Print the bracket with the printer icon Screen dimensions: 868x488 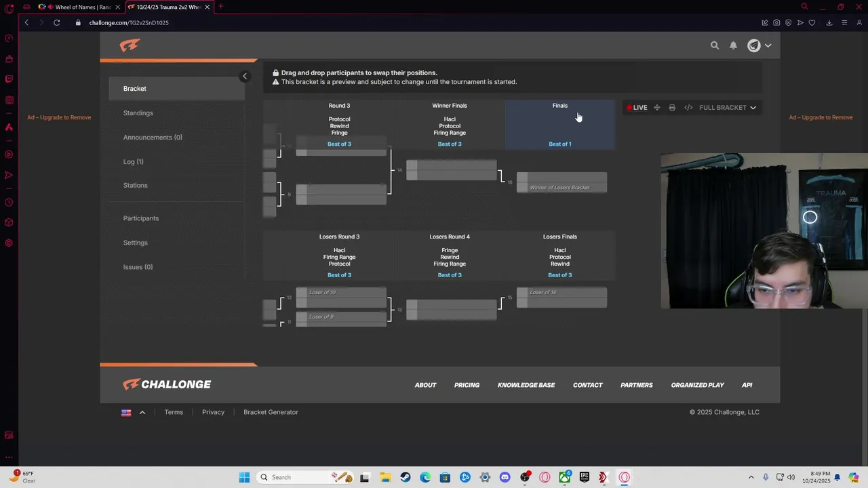tap(672, 108)
